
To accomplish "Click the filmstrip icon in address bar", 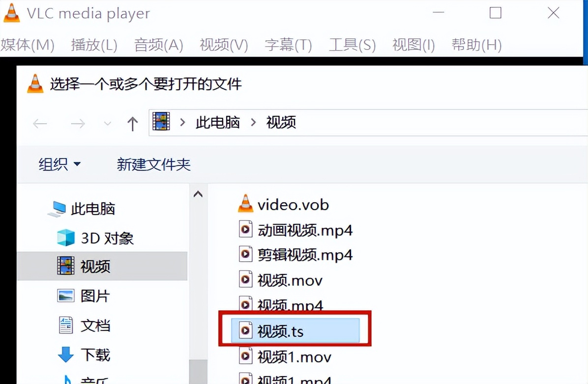I will tap(161, 121).
